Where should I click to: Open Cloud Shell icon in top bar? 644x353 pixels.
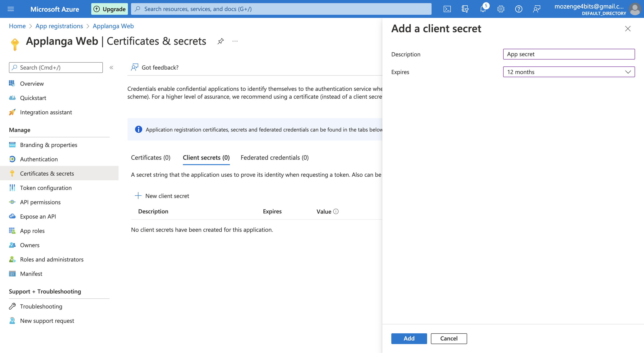pos(447,9)
